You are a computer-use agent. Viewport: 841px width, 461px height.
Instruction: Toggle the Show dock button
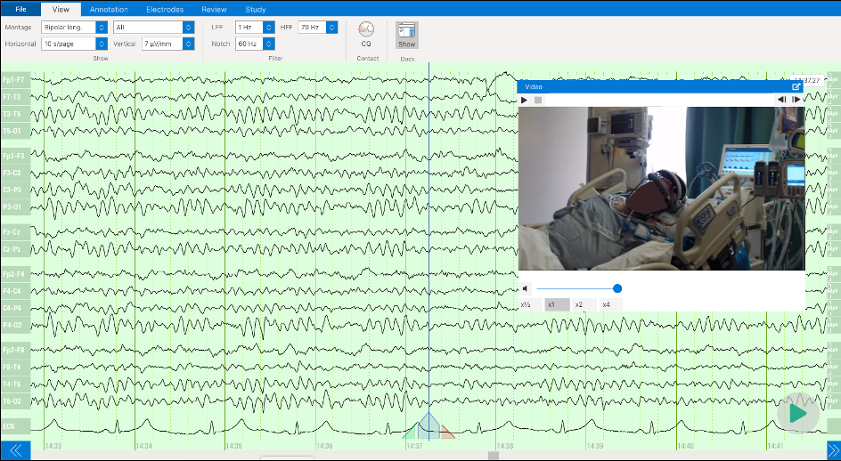click(407, 35)
